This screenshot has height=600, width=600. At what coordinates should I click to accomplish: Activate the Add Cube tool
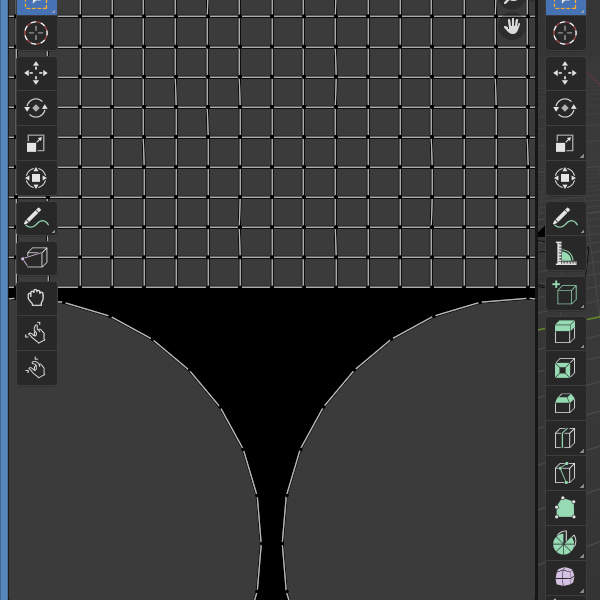coord(565,294)
